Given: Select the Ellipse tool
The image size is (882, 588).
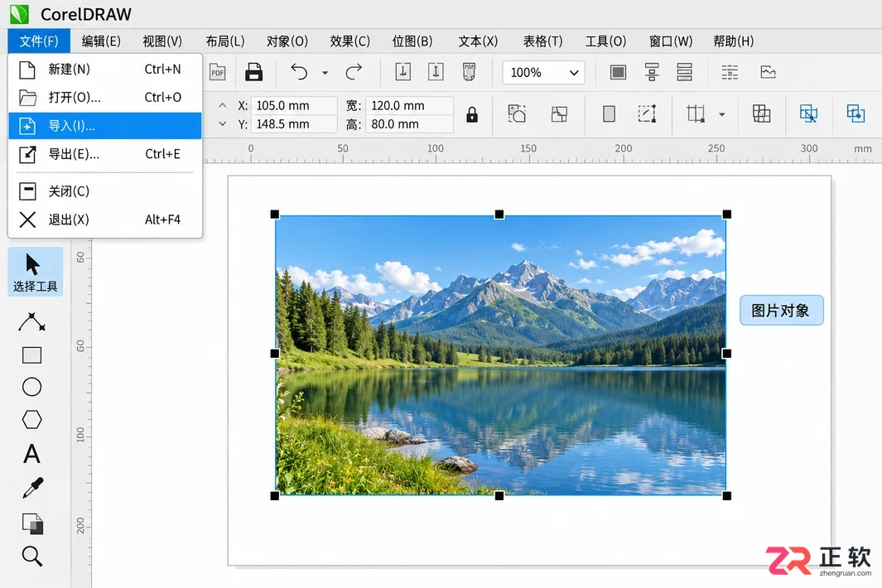Looking at the screenshot, I should 31,387.
